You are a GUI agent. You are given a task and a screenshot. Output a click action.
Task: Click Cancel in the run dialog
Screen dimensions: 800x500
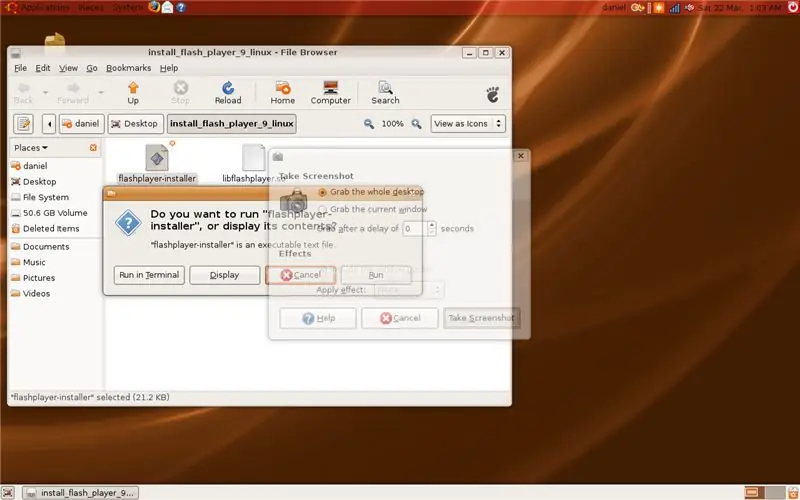pyautogui.click(x=301, y=275)
